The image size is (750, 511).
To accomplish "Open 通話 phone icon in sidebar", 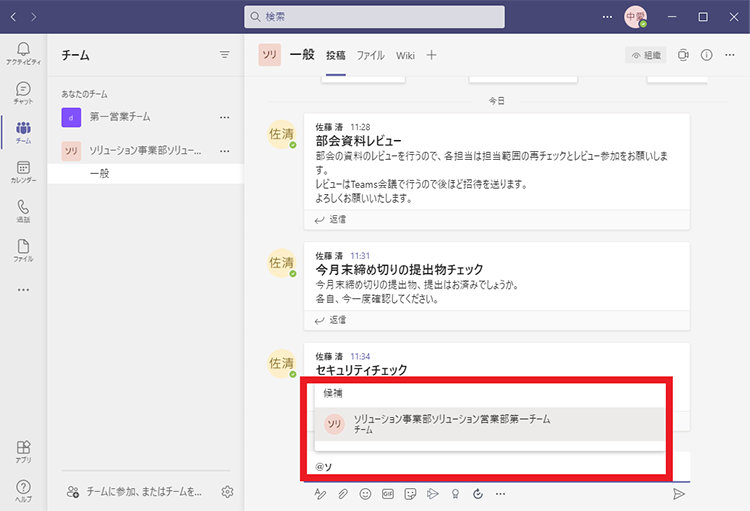I will (23, 211).
